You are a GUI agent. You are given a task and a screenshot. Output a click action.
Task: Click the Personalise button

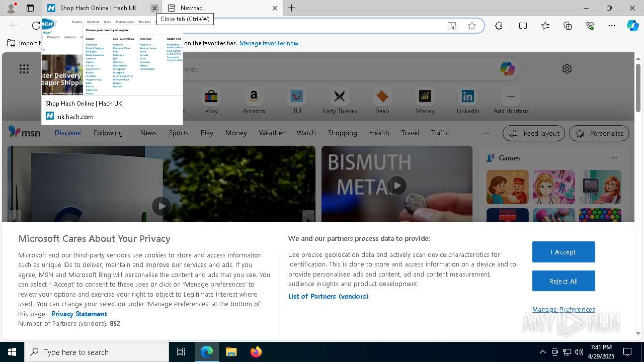pos(599,133)
